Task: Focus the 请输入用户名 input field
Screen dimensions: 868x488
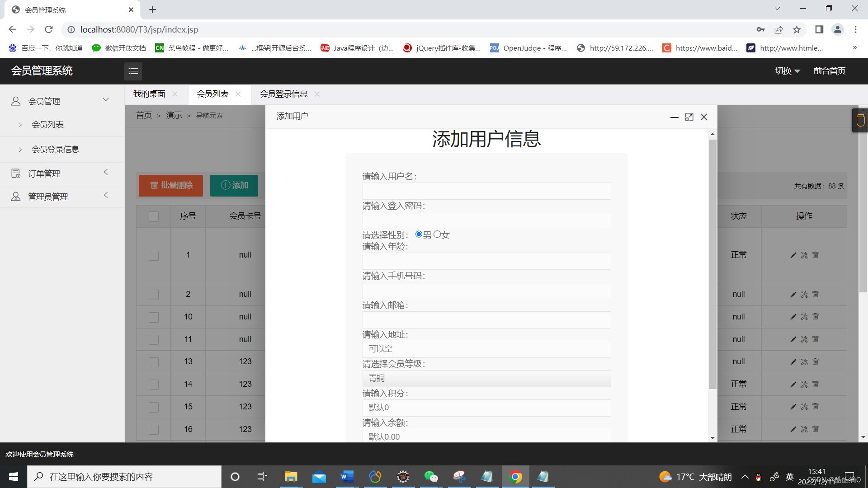Action: 486,191
